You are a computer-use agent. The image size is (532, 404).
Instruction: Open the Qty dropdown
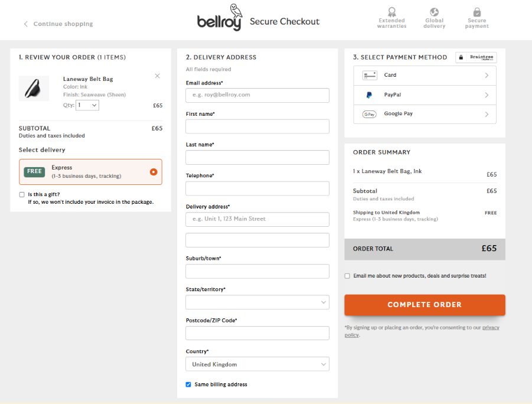pos(87,105)
